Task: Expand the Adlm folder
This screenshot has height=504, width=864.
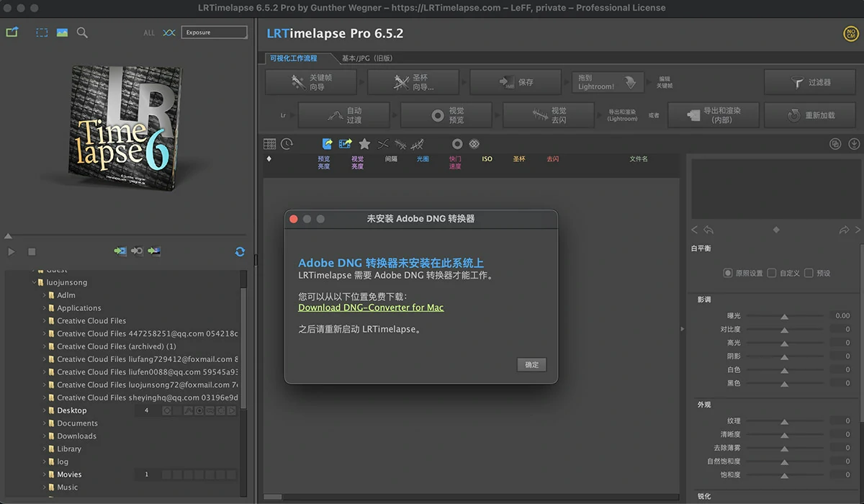Action: pos(44,295)
